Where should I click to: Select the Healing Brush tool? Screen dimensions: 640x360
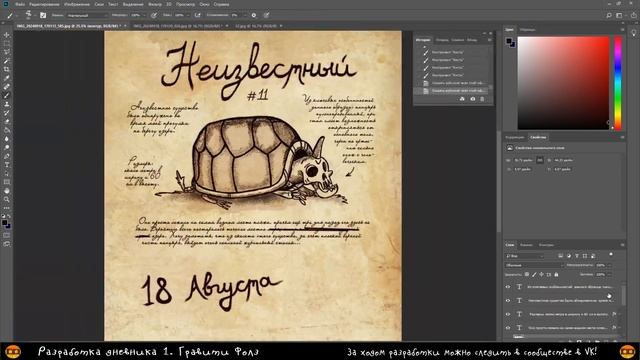7,87
